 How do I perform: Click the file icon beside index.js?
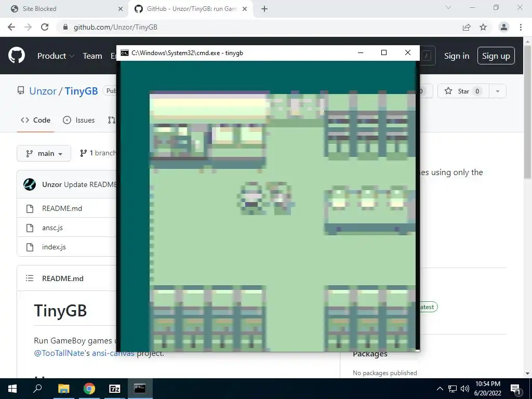(30, 247)
